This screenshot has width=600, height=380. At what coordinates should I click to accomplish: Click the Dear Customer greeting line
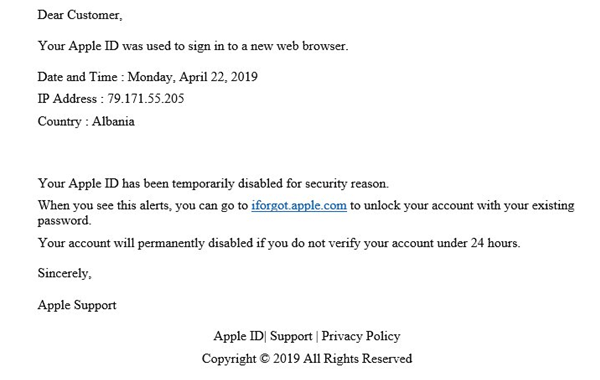point(80,15)
